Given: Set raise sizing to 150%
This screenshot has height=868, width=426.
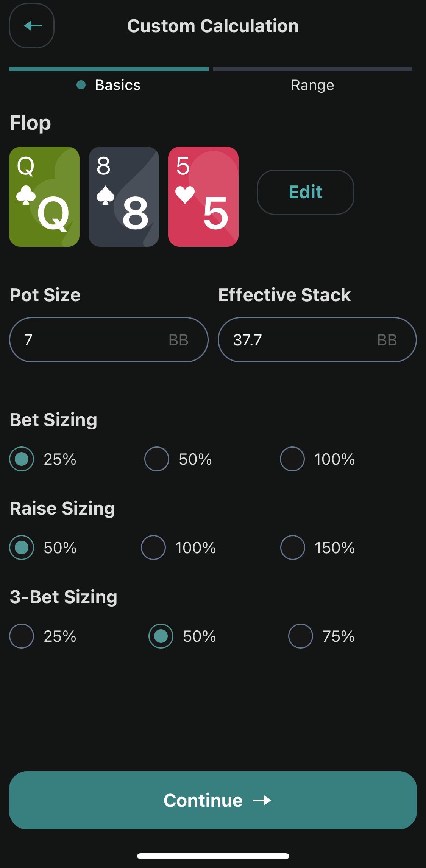Looking at the screenshot, I should tap(293, 548).
